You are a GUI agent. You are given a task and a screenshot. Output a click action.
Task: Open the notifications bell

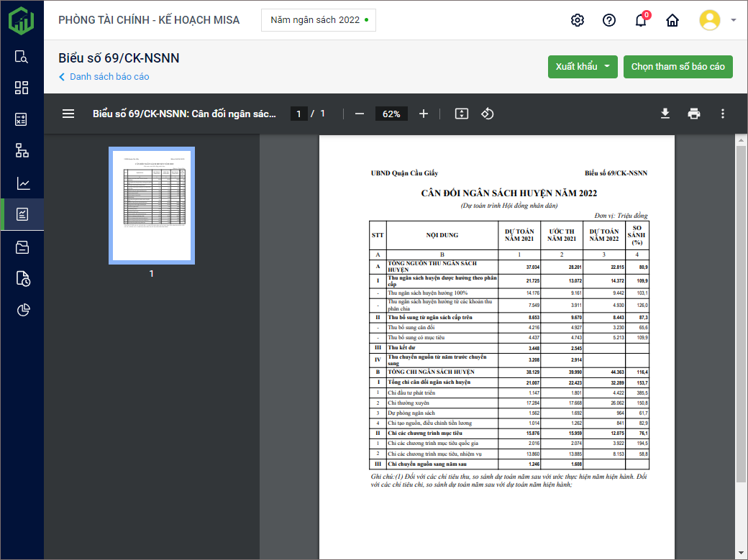click(640, 20)
